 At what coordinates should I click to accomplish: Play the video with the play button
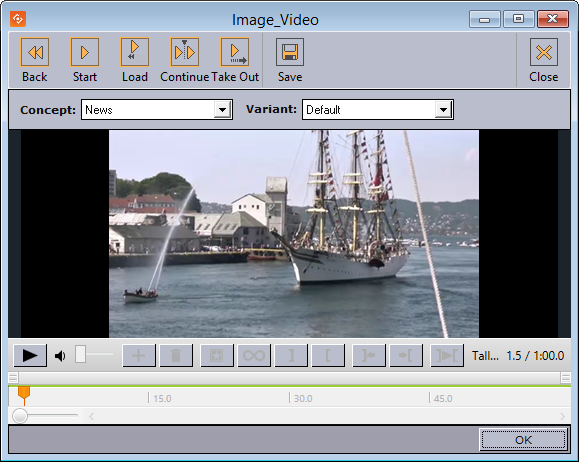point(30,356)
